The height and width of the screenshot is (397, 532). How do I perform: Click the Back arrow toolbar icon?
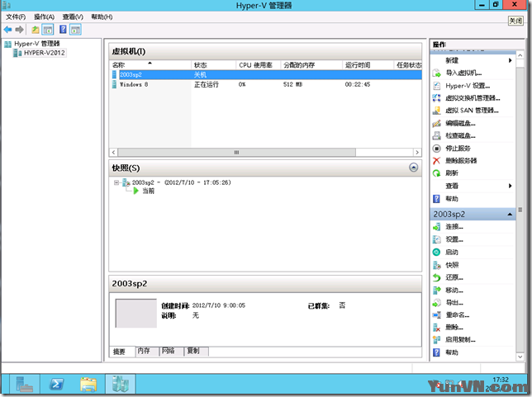7,30
